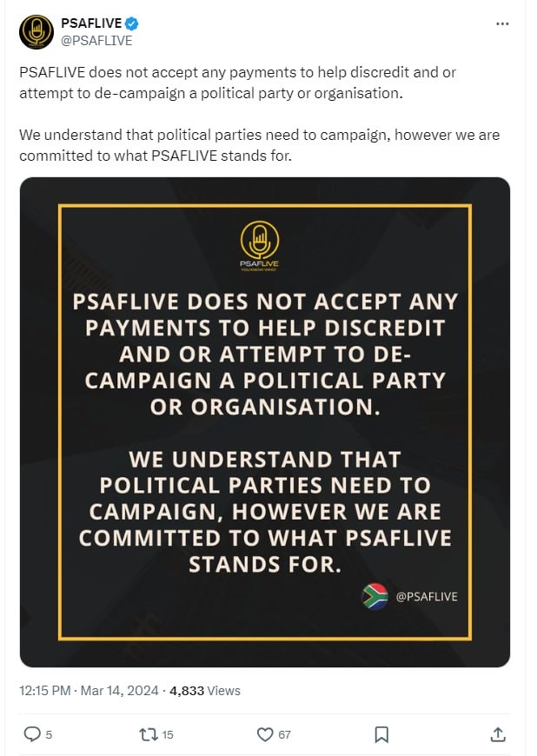The height and width of the screenshot is (756, 537).
Task: Open the @PSAFLIVE handle below the name
Action: (x=96, y=40)
